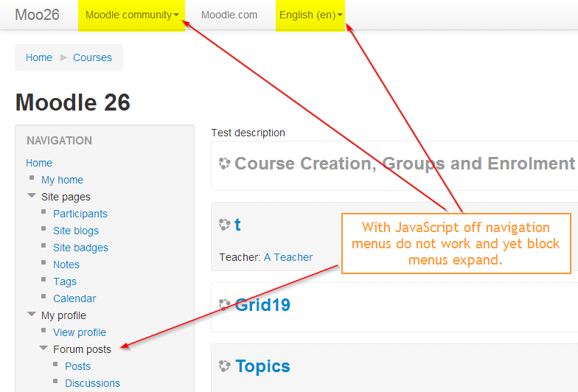This screenshot has height=392, width=578.
Task: Click the course icon beside Grid19
Action: 224,305
